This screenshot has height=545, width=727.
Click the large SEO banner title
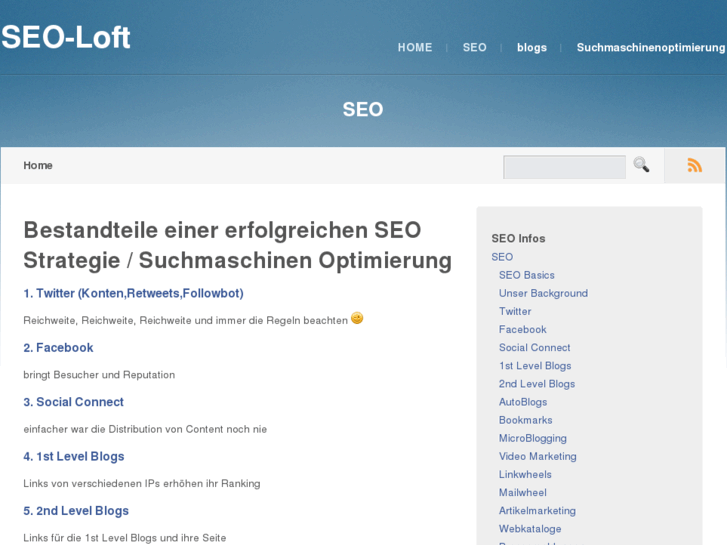point(363,109)
